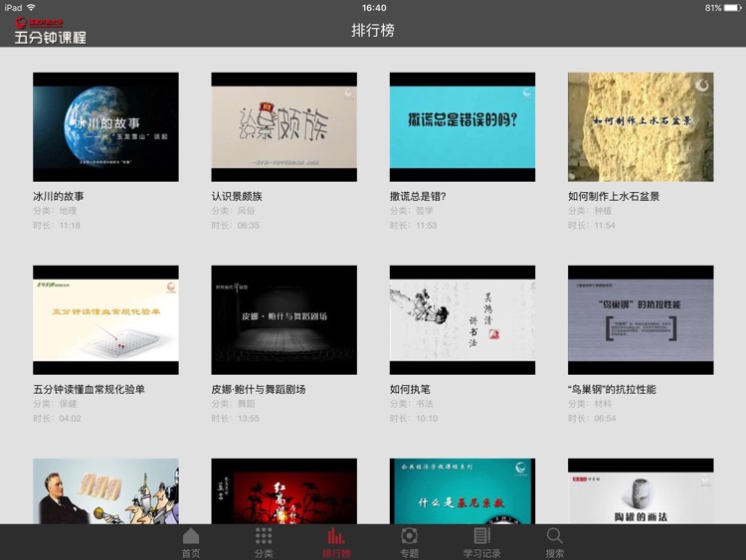
Task: Tap the title "鸟巢钢"的抗拉性能
Action: pos(612,389)
